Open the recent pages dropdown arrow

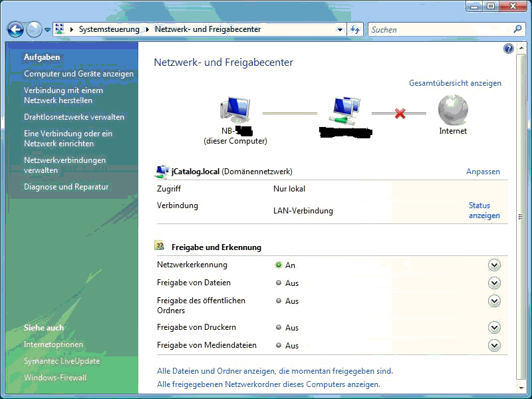[x=47, y=30]
